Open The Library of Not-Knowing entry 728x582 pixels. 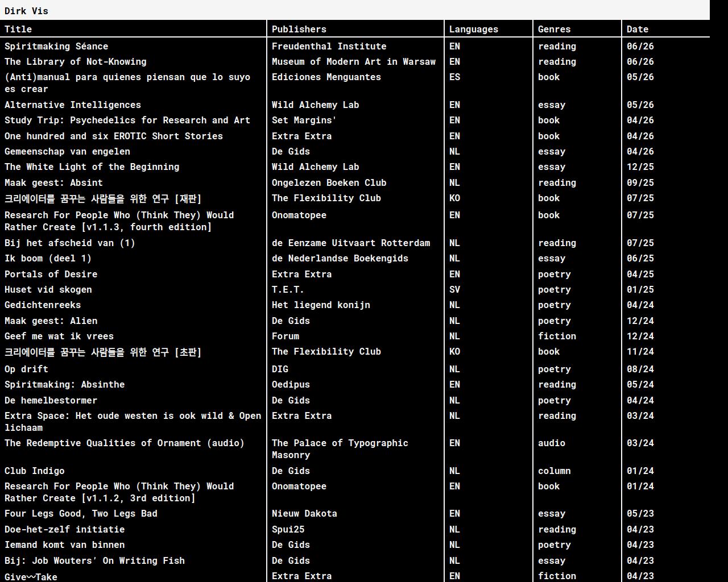click(76, 61)
